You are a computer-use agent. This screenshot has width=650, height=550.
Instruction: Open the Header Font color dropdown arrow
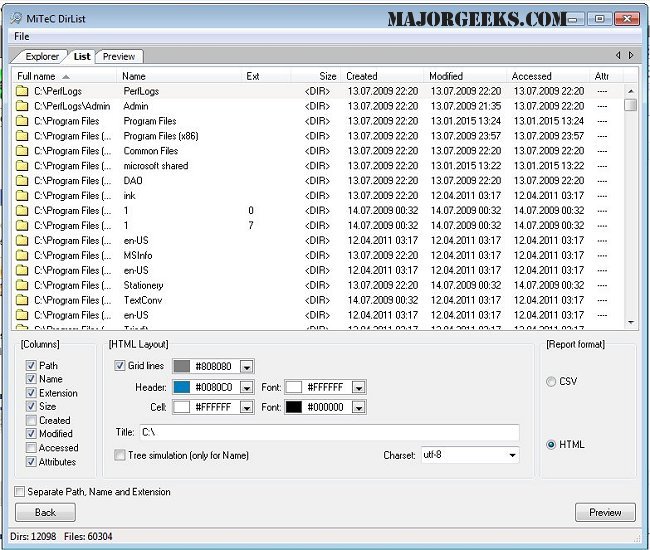[x=359, y=388]
